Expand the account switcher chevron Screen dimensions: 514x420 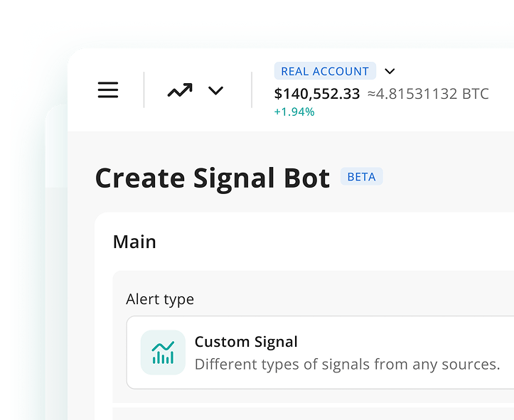pyautogui.click(x=390, y=71)
